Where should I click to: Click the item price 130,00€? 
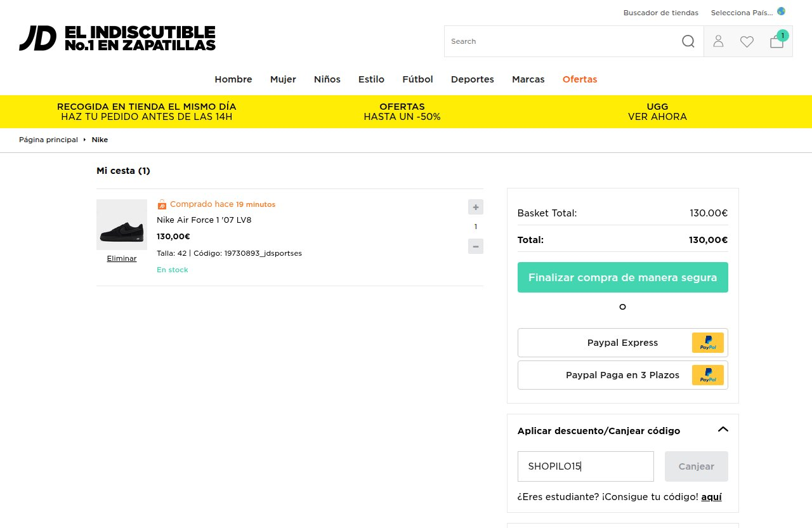[173, 237]
